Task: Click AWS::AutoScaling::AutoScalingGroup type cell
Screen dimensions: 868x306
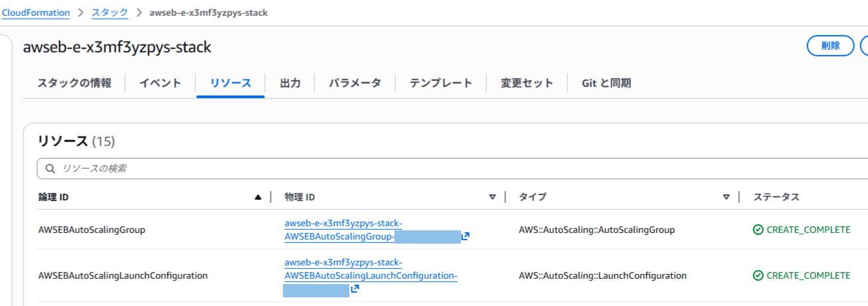Action: pyautogui.click(x=596, y=230)
